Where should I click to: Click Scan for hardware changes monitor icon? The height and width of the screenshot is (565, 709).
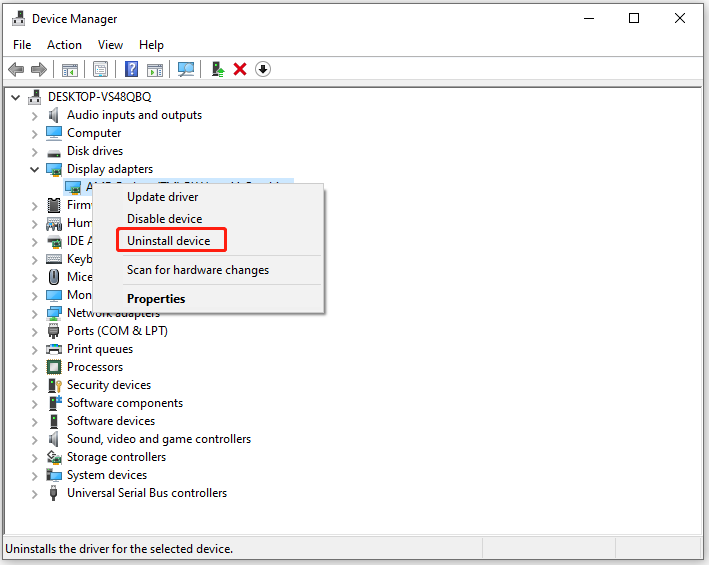tap(186, 69)
